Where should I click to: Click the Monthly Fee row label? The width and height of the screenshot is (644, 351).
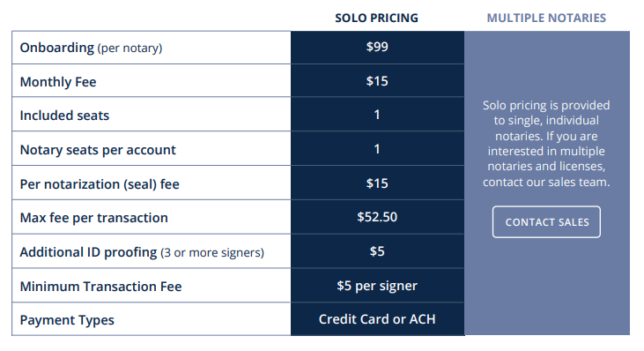click(58, 82)
